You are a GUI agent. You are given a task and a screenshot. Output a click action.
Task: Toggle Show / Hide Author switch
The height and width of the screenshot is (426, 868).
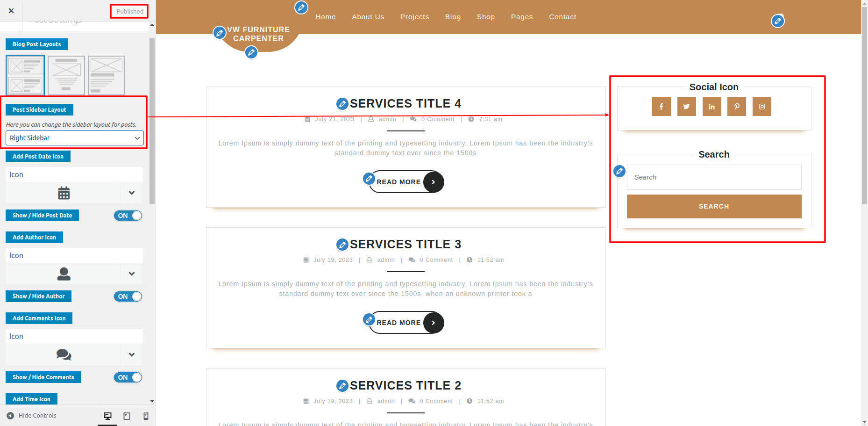128,296
